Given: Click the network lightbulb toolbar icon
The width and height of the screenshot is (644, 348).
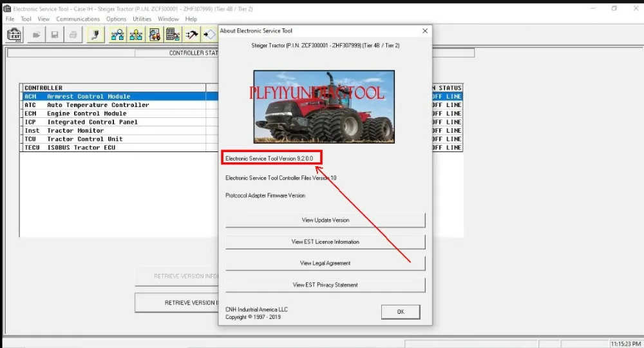Looking at the screenshot, I should click(x=136, y=35).
